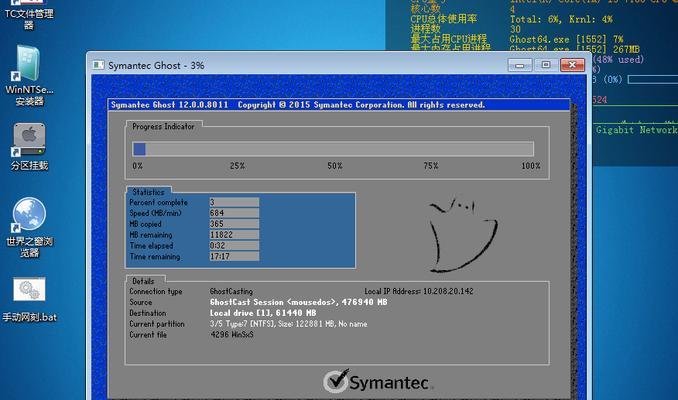678x400 pixels.
Task: Click the current file 4296 WinSxS
Action: point(232,335)
